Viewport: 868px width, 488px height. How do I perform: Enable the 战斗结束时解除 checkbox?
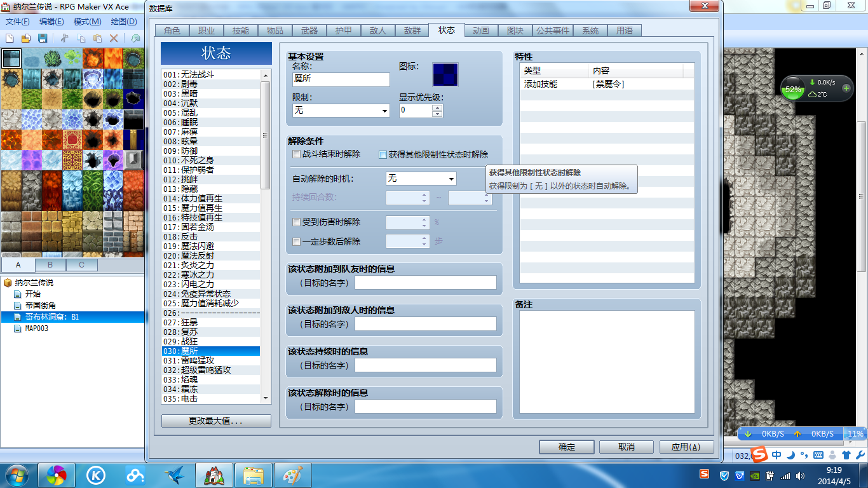pos(296,154)
